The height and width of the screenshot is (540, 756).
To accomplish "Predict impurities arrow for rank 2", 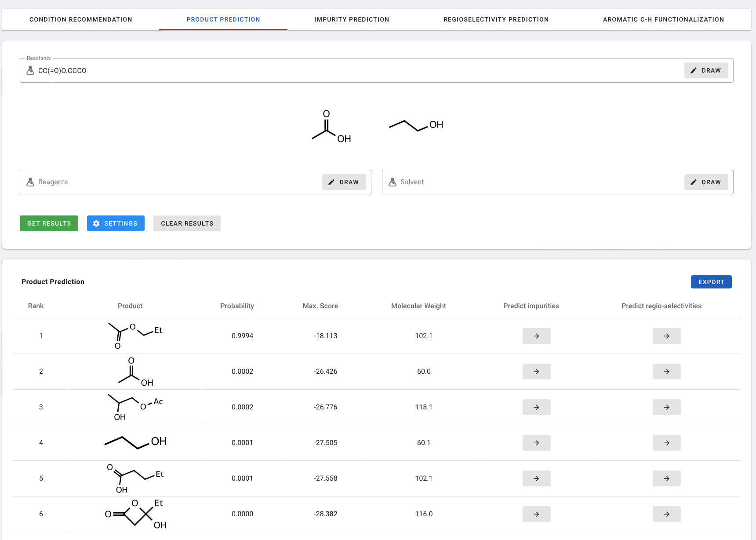I will [536, 372].
